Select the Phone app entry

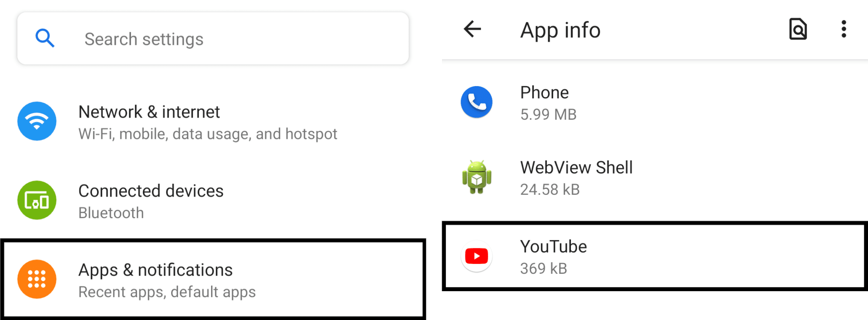(x=655, y=103)
